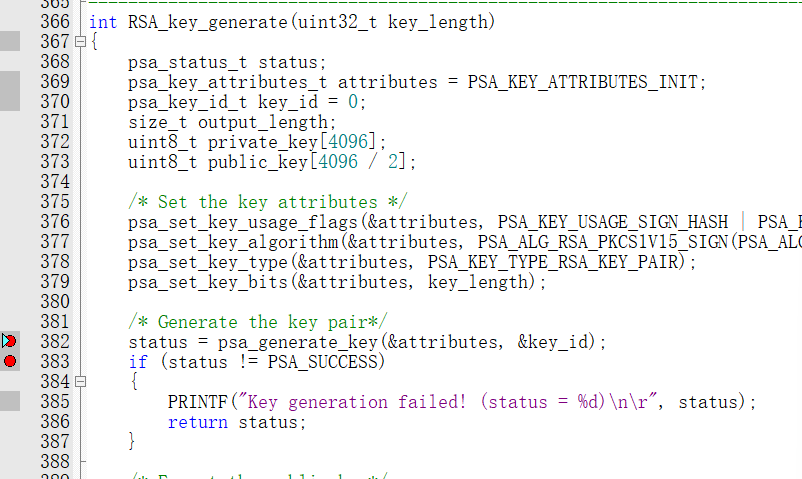Click 'private_key[4096]' on line 372

292,142
